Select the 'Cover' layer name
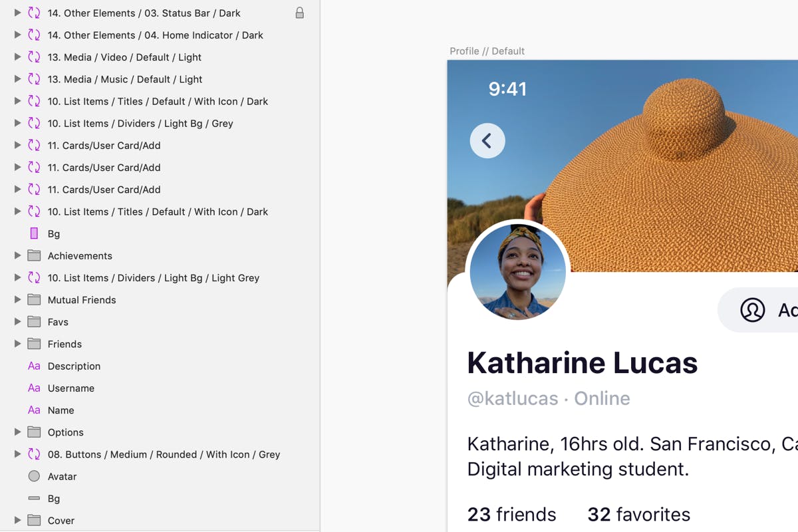 (x=61, y=520)
